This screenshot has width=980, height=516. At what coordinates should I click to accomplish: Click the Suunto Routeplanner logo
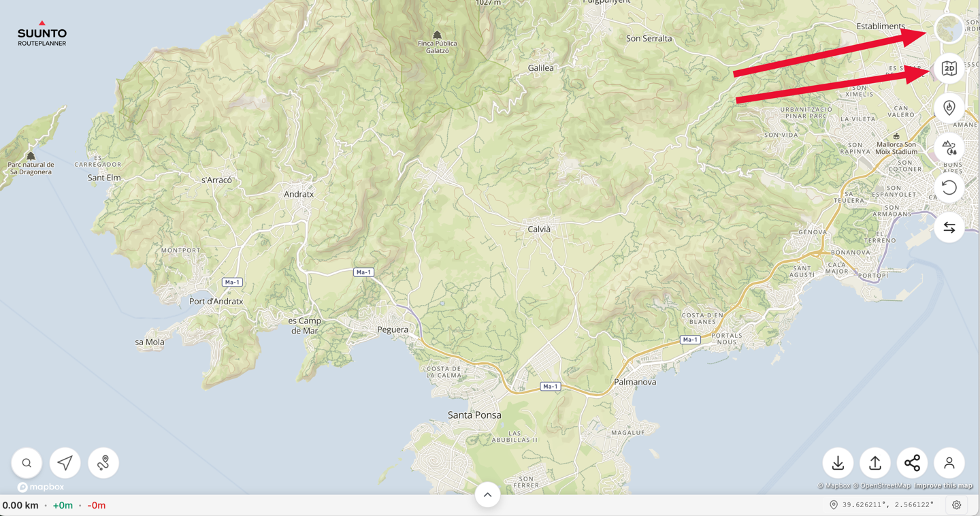point(42,34)
